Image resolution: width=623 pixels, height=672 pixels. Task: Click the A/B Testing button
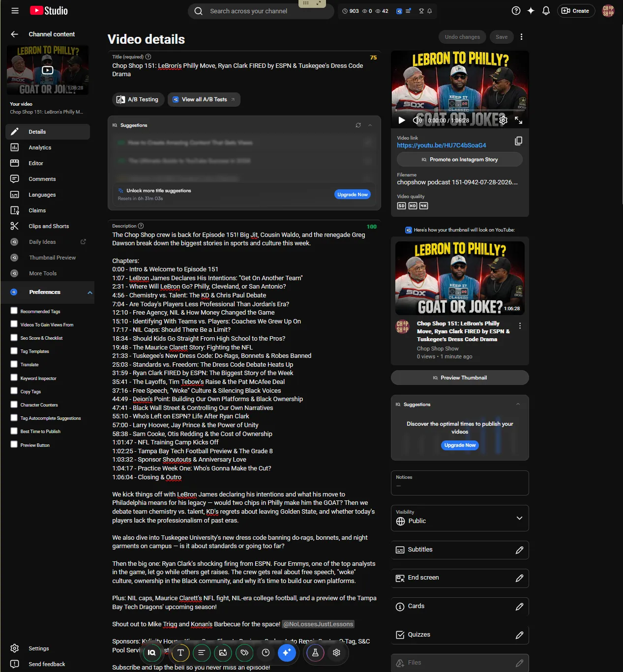(138, 99)
